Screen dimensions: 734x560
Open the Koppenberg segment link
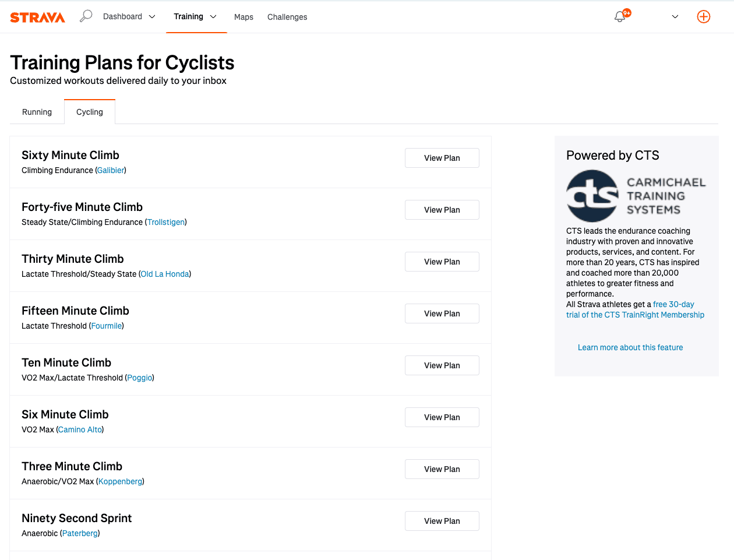(119, 481)
